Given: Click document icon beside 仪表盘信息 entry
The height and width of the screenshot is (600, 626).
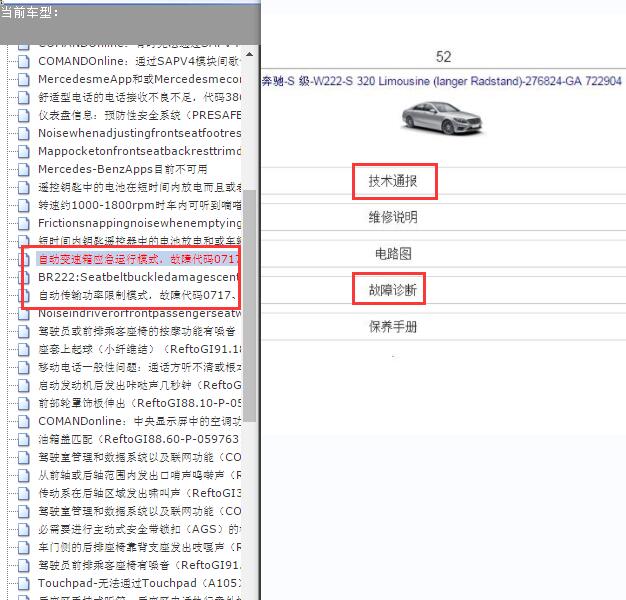Looking at the screenshot, I should 24,115.
